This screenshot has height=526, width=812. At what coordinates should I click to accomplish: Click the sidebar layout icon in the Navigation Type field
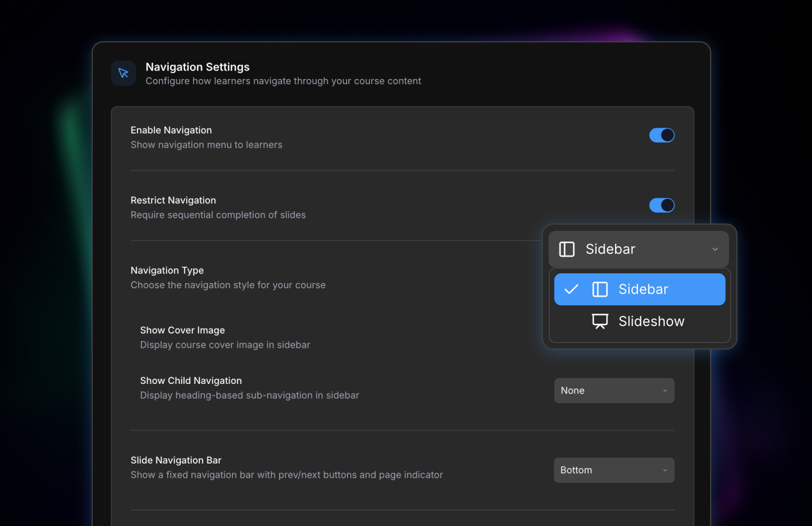(566, 249)
